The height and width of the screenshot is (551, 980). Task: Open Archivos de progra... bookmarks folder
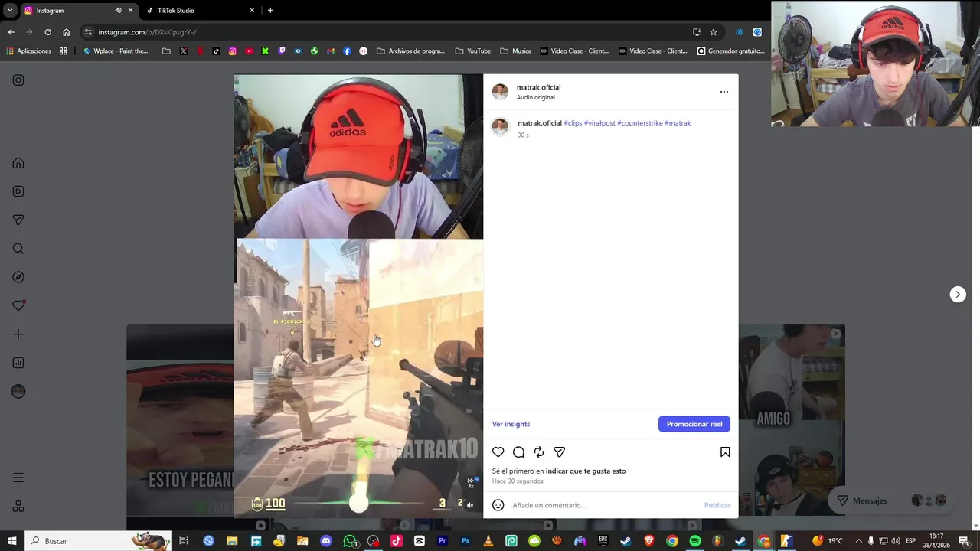coord(410,51)
